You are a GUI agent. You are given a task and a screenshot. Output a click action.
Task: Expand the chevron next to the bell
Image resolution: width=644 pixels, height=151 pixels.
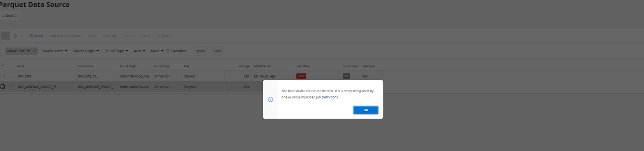[21, 36]
